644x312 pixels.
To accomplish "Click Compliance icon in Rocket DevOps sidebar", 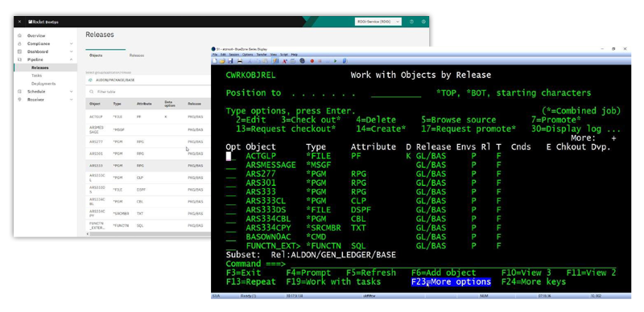I will click(19, 43).
